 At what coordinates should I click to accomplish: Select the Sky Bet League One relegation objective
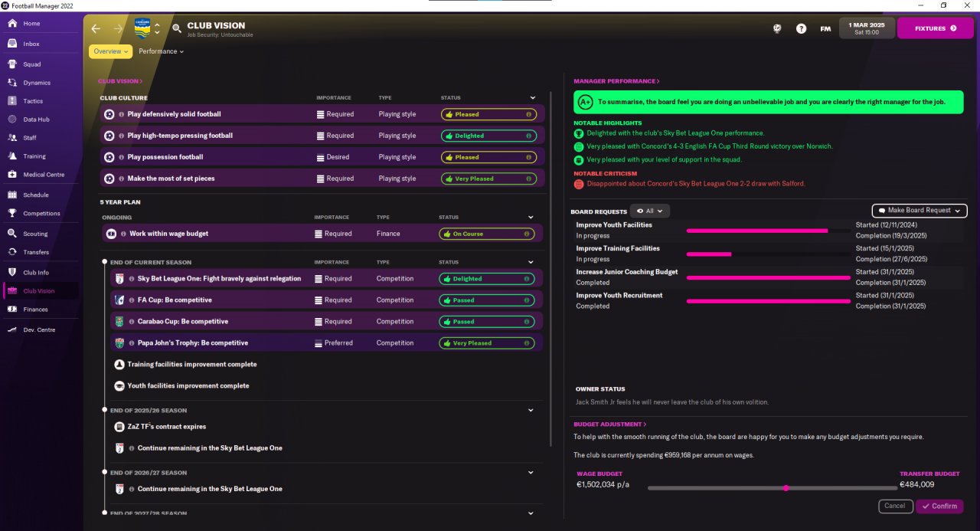tap(326, 279)
